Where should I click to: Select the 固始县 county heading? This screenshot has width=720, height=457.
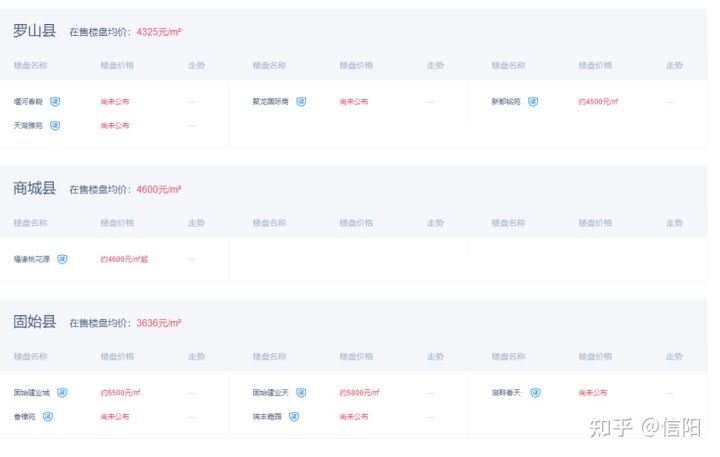tap(34, 322)
